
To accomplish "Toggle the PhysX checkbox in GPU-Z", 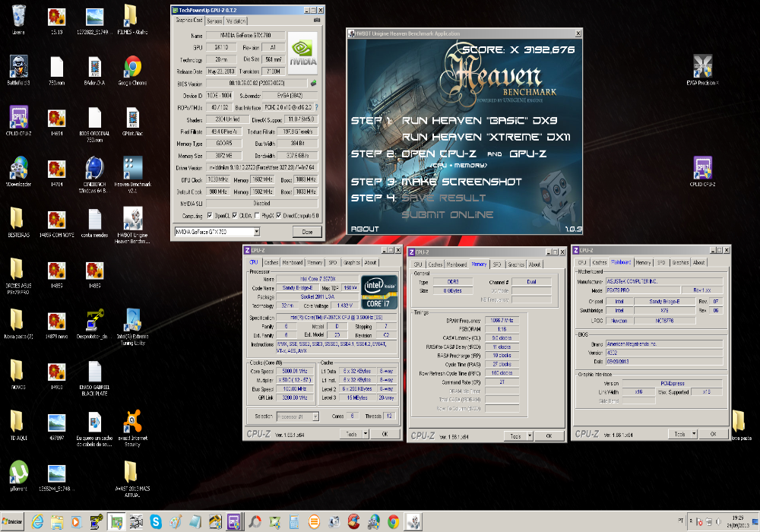I will pyautogui.click(x=257, y=216).
